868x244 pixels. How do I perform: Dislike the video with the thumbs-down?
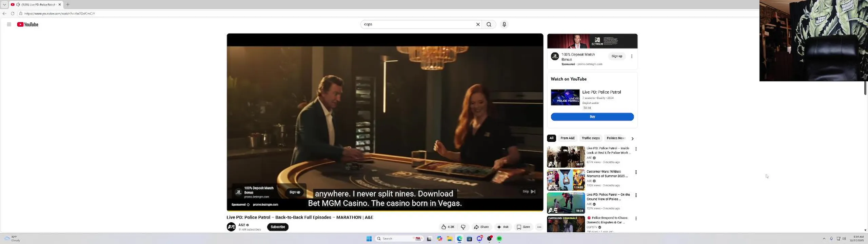pyautogui.click(x=463, y=227)
